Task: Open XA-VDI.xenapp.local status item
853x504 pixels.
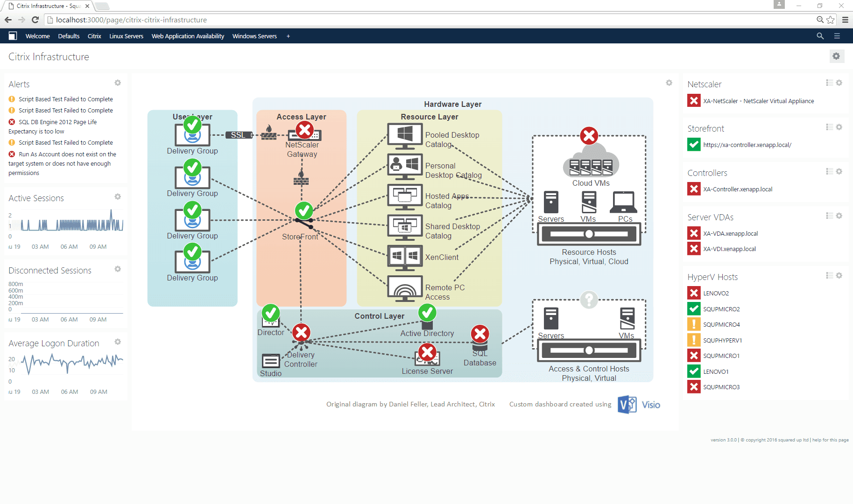Action: 722,249
